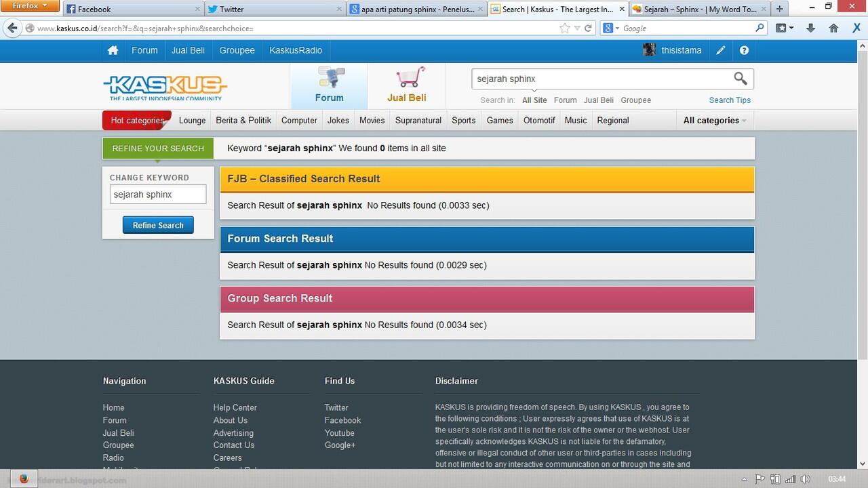Open the Computer category

coord(299,121)
